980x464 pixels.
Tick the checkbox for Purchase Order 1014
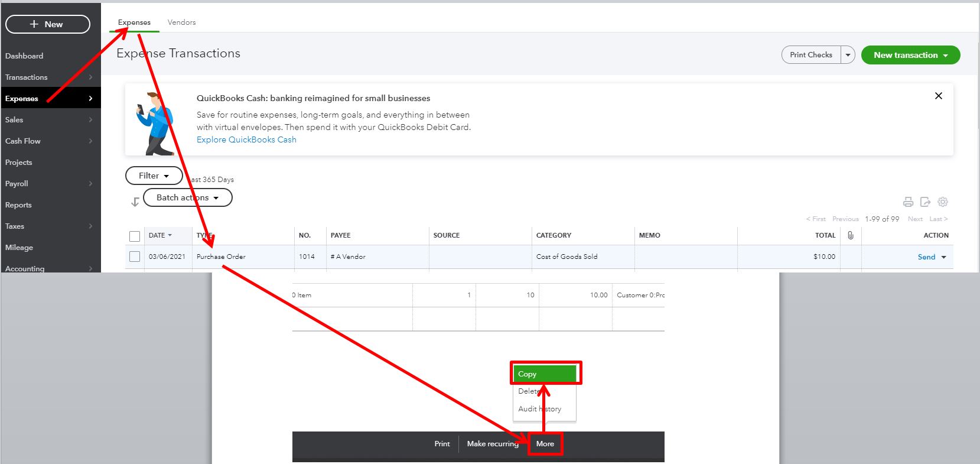(135, 257)
